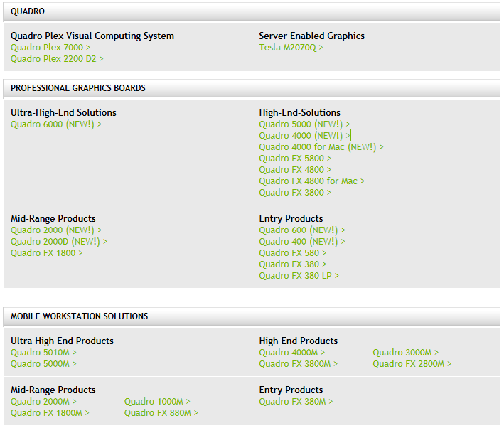The image size is (504, 428).
Task: Select the Quadro 3000M link
Action: [406, 353]
